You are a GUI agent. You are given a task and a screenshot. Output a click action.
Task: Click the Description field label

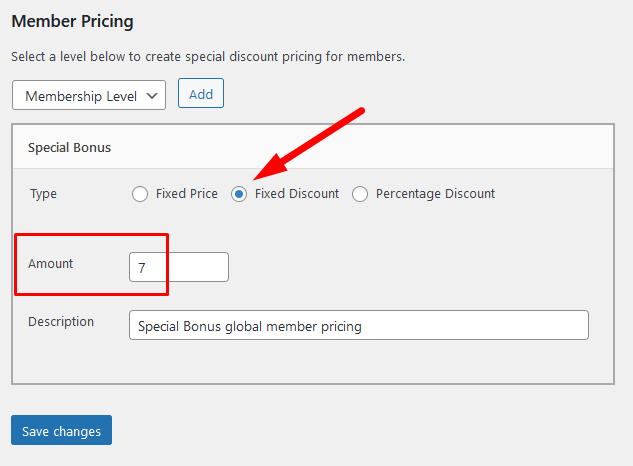pos(61,322)
